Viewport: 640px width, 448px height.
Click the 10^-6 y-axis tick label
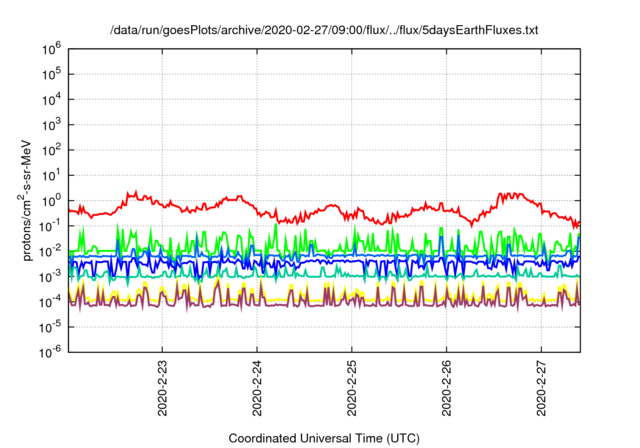(x=51, y=352)
